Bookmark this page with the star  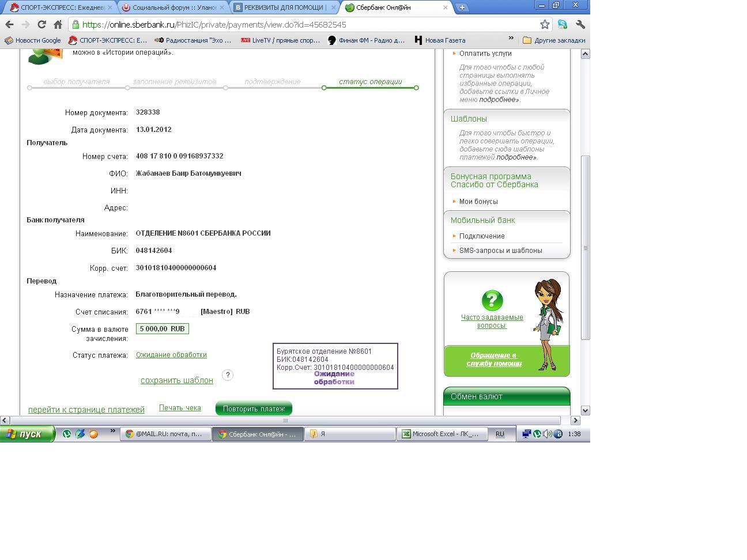[545, 24]
